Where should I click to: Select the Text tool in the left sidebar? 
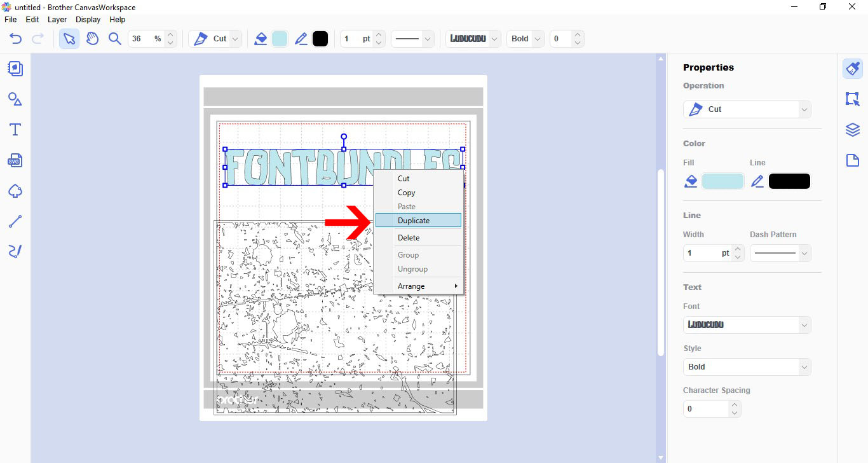[15, 130]
